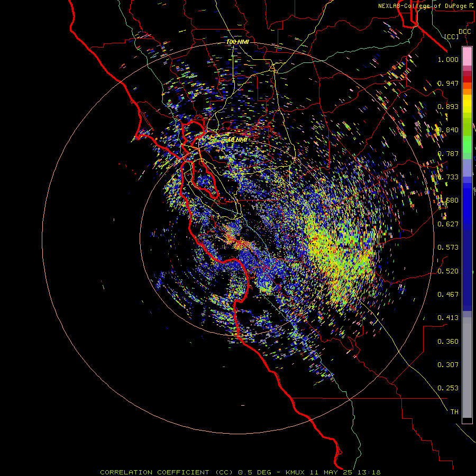Select the 0.413 scale value

pos(448,318)
